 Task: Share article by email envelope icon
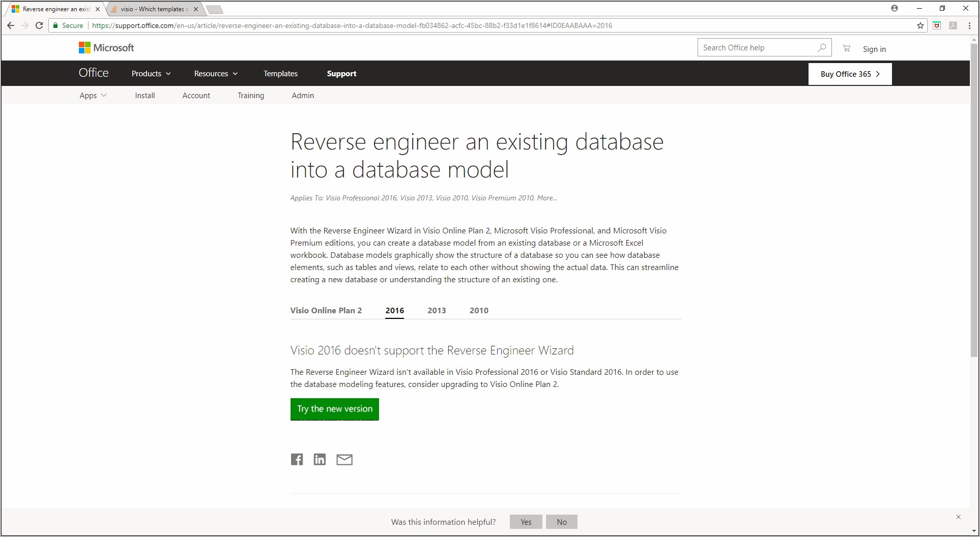coord(344,460)
